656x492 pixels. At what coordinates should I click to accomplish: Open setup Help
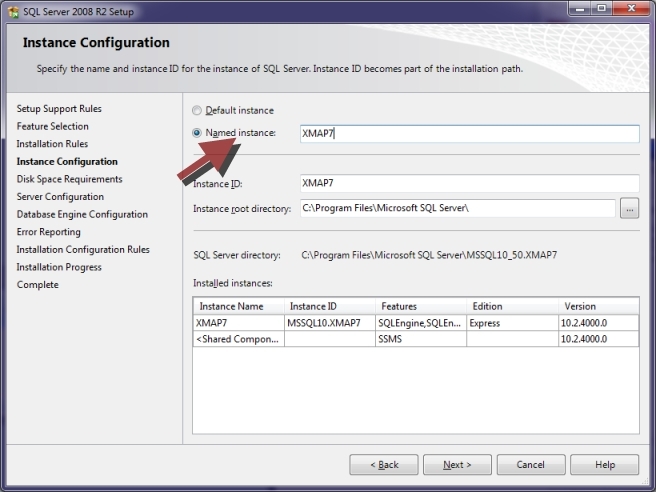(x=605, y=465)
